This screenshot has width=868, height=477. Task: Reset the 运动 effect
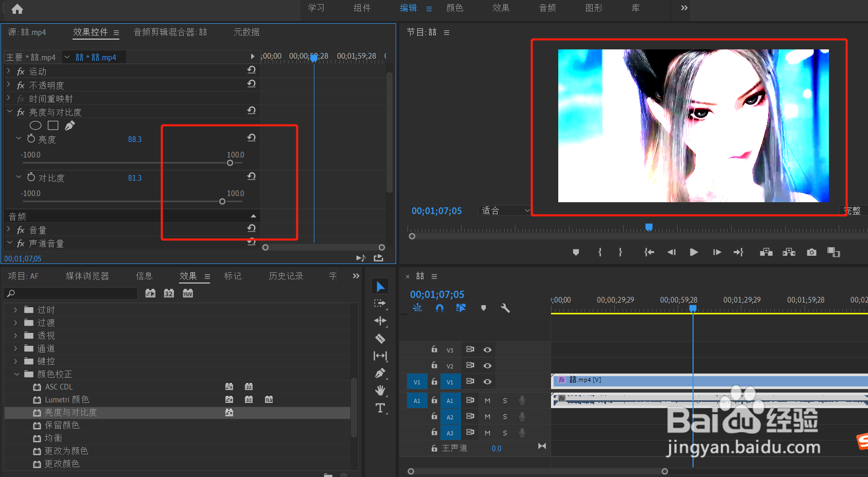pyautogui.click(x=252, y=70)
